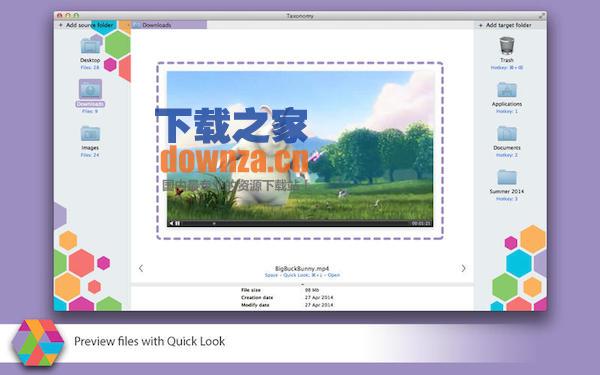Select the Downloads source folder icon
This screenshot has width=600, height=375.
click(x=90, y=89)
